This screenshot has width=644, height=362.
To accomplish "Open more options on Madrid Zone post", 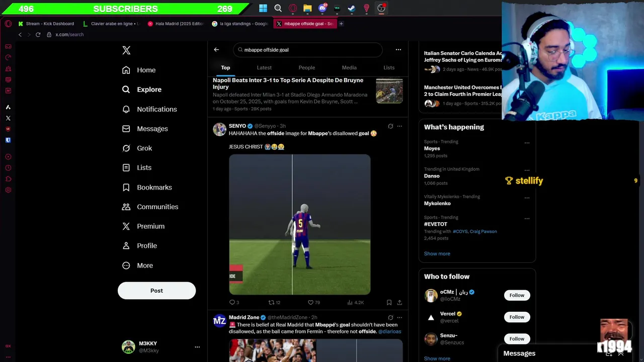I will pos(399,318).
